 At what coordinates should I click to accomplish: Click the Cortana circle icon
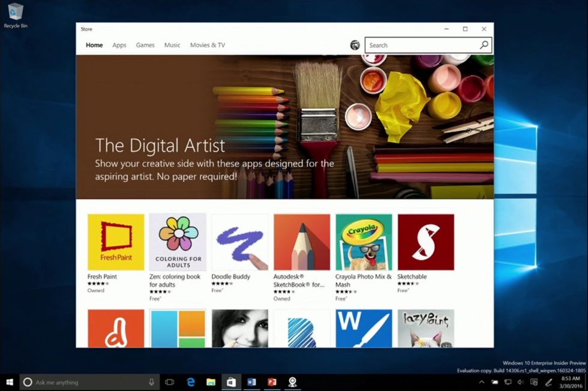pyautogui.click(x=28, y=382)
